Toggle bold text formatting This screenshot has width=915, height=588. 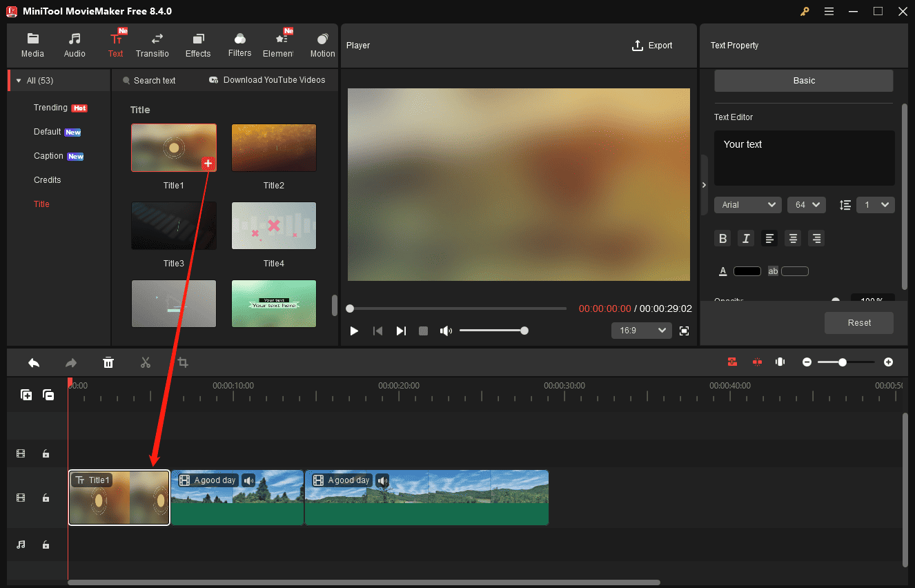click(723, 239)
